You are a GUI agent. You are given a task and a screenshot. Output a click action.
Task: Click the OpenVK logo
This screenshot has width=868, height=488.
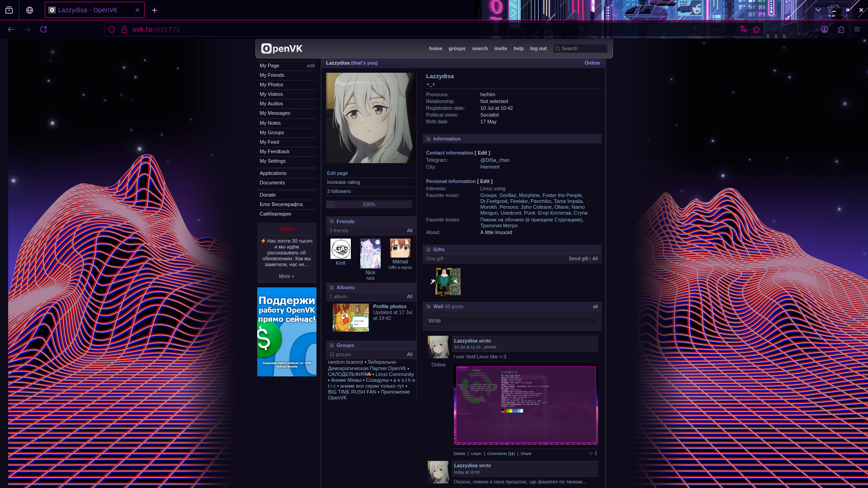282,48
